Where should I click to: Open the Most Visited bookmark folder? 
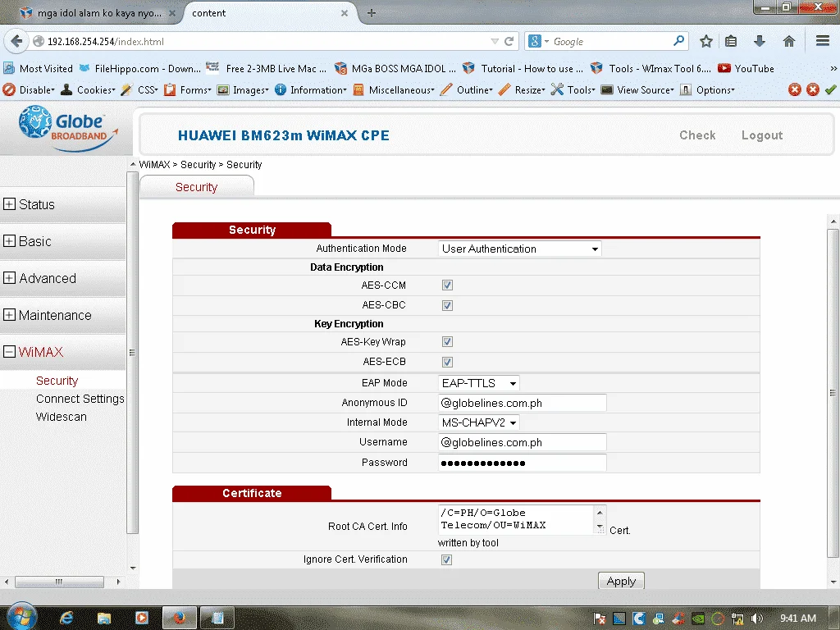click(38, 69)
